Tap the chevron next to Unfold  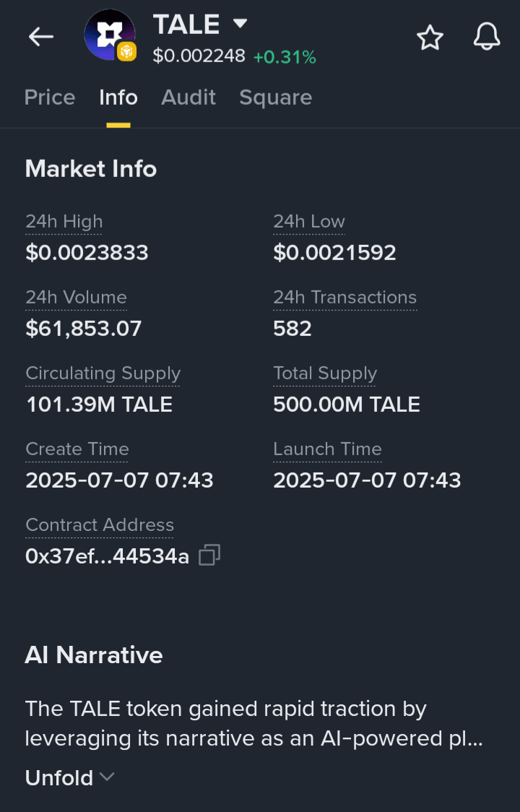point(107,777)
